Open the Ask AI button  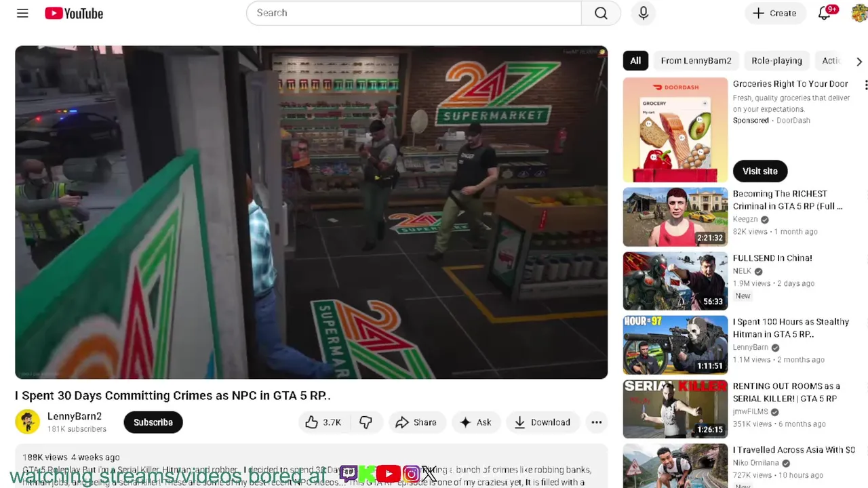[x=475, y=422]
